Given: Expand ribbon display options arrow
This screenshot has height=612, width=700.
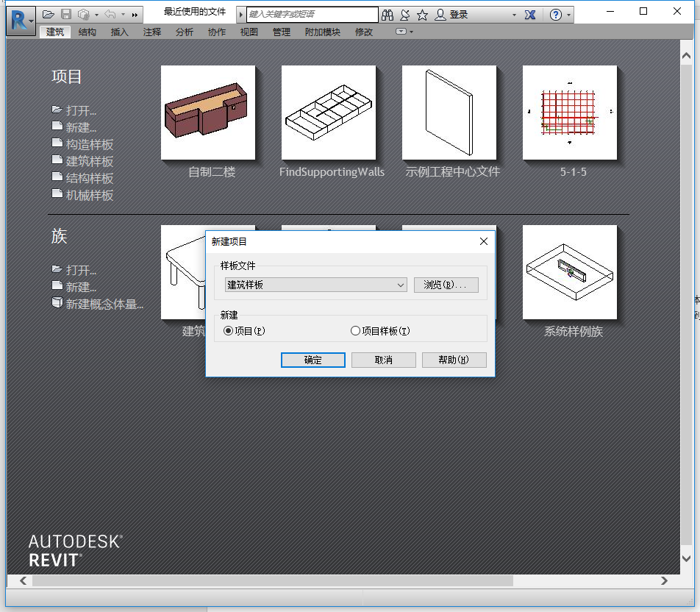Looking at the screenshot, I should point(412,32).
